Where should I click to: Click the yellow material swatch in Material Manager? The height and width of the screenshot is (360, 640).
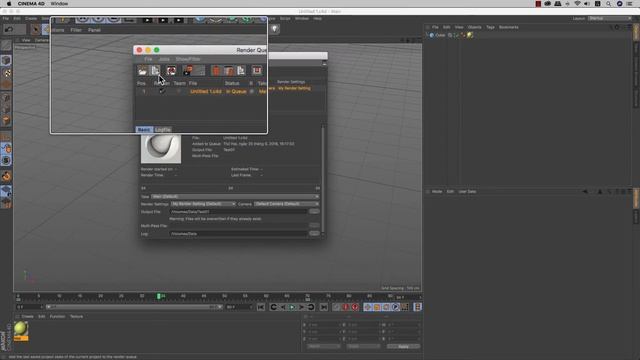pyautogui.click(x=21, y=329)
